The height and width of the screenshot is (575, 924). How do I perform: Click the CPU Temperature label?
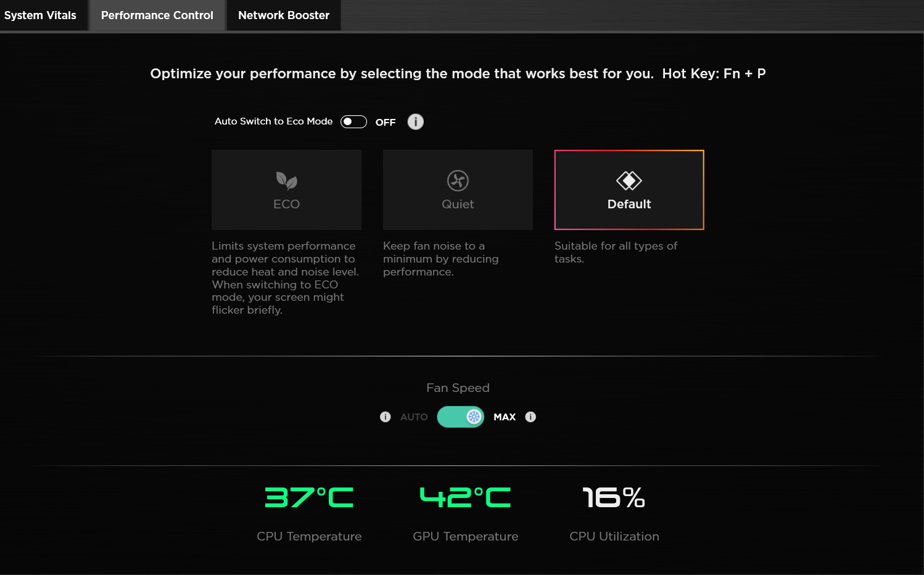click(309, 536)
